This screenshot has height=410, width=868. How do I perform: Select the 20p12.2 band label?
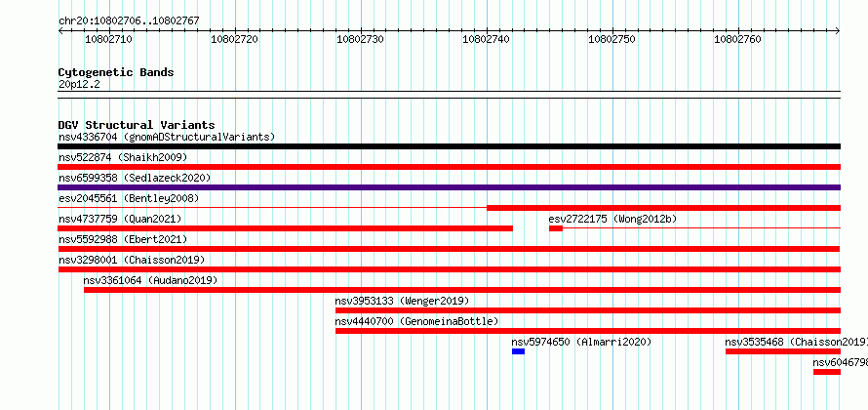point(79,85)
